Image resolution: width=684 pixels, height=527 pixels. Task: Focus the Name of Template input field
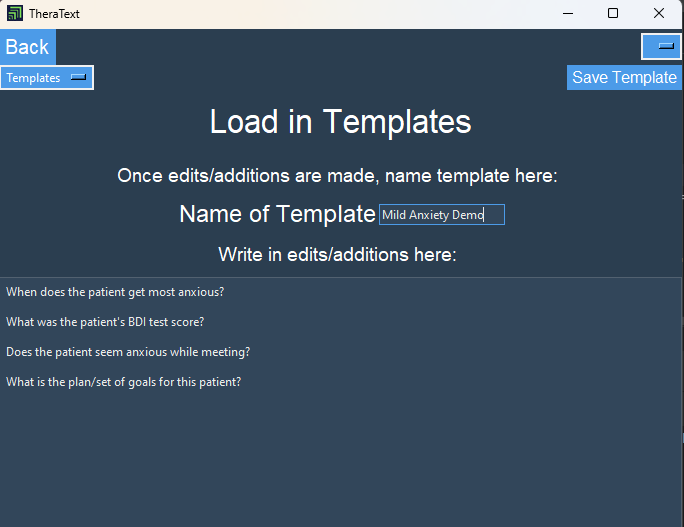[x=442, y=215]
